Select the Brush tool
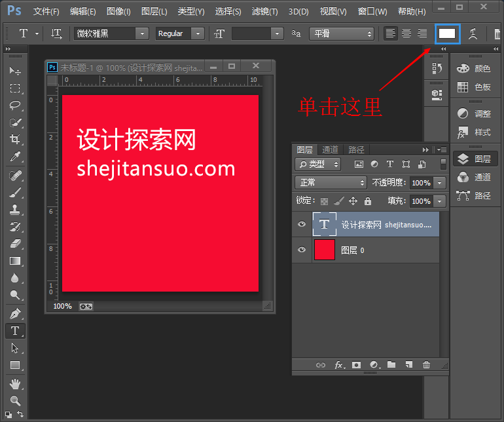This screenshot has width=504, height=422. [15, 193]
